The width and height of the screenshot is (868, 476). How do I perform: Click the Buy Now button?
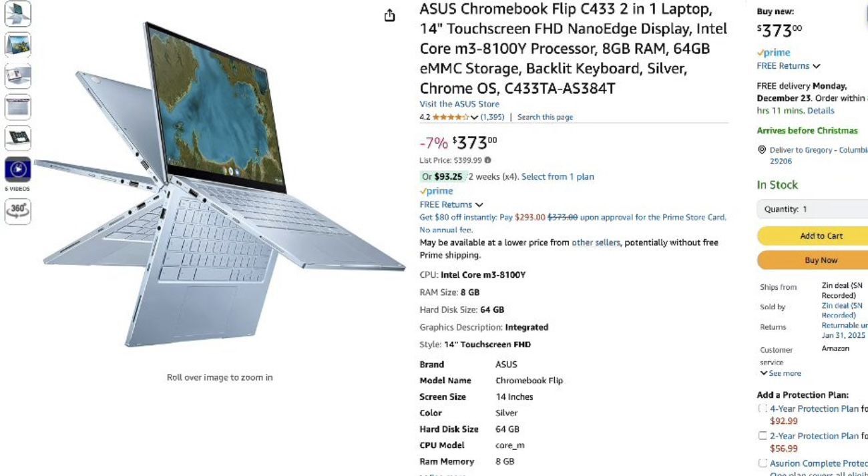[x=813, y=260]
